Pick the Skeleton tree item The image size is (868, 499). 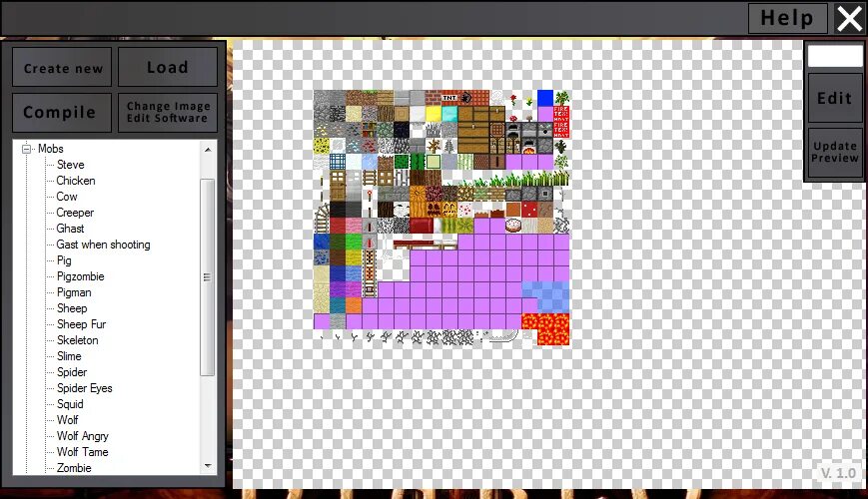[x=78, y=340]
